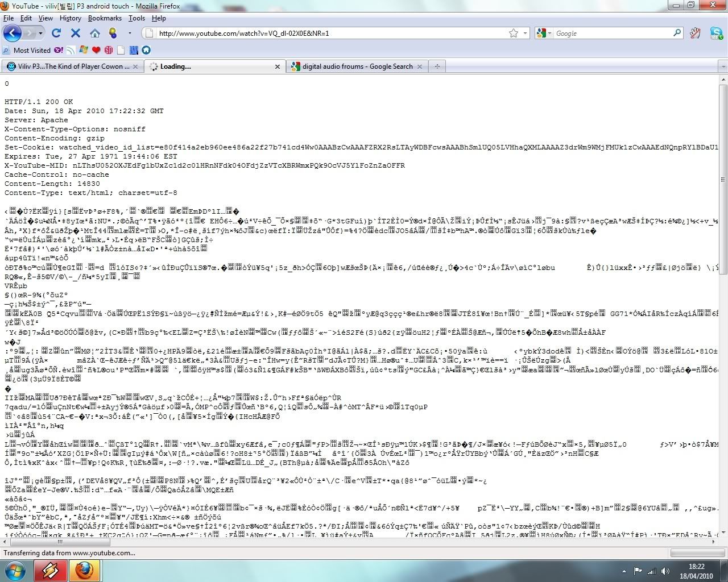728x582 pixels.
Task: Select the Loading... tab
Action: coord(214,66)
